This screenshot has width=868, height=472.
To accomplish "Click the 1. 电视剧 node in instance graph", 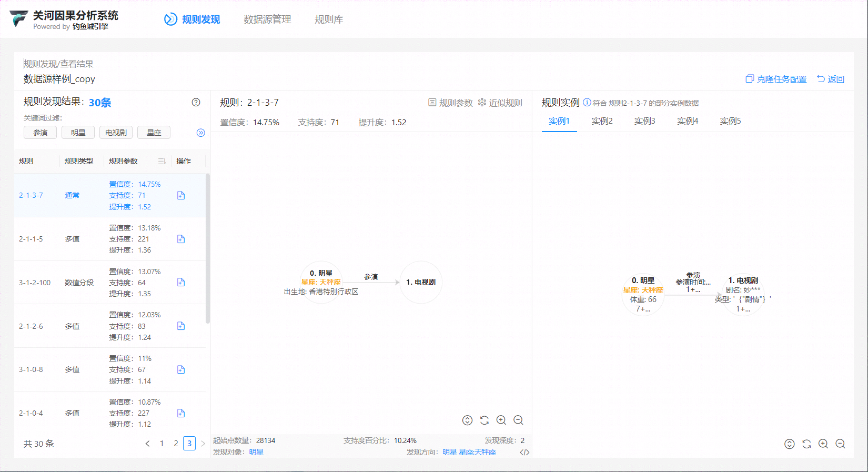I will coord(743,295).
